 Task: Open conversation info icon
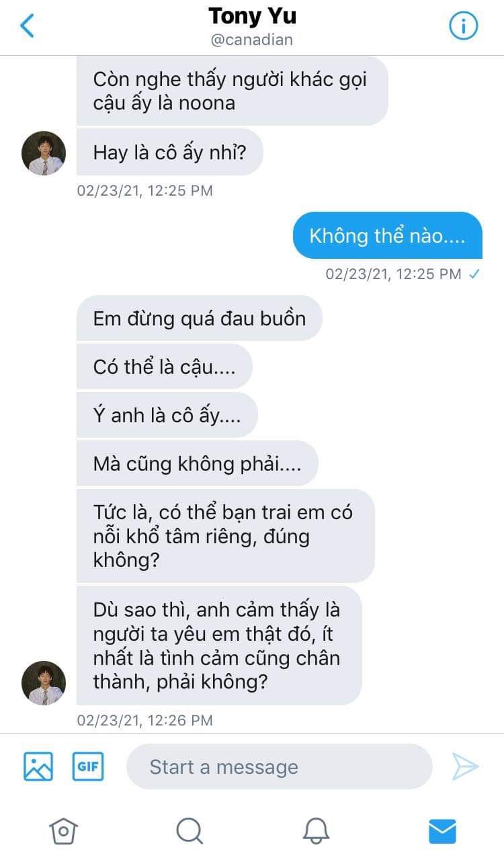(463, 26)
